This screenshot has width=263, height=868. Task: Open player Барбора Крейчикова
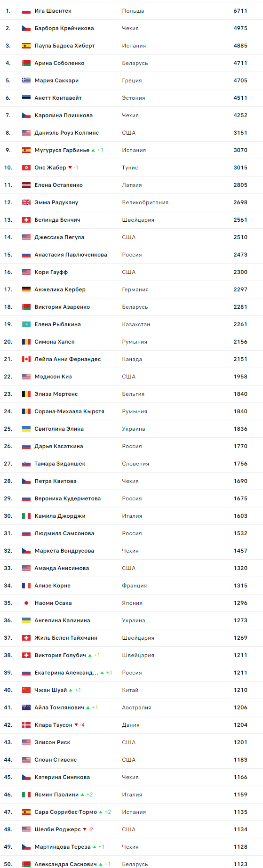click(x=64, y=28)
